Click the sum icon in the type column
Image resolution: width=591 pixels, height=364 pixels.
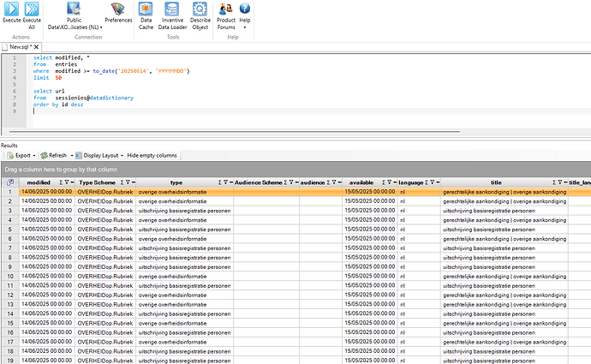click(220, 182)
